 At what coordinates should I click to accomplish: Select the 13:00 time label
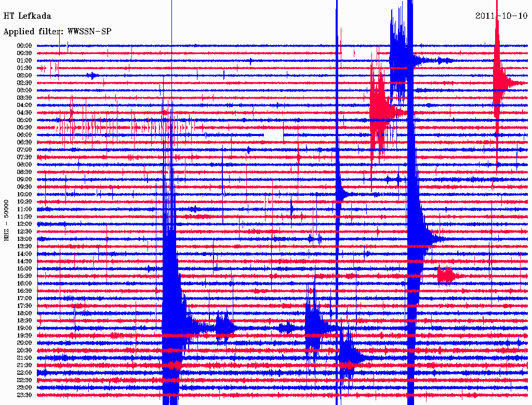click(x=24, y=239)
